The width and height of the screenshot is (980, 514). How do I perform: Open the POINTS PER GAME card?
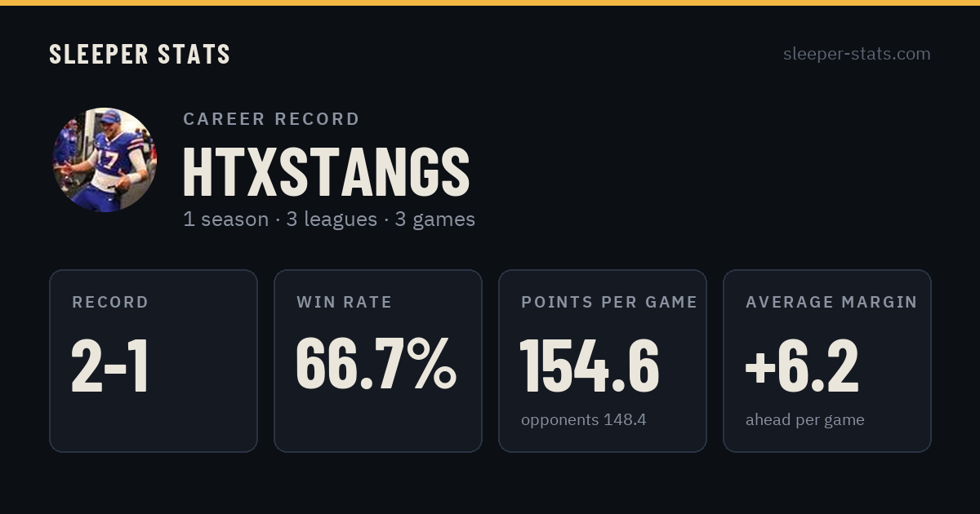coord(603,361)
